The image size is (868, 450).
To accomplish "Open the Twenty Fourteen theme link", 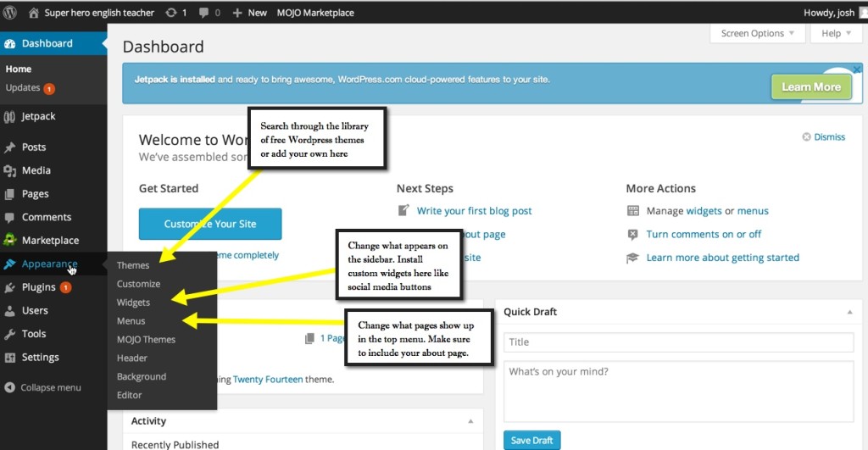I will [268, 380].
